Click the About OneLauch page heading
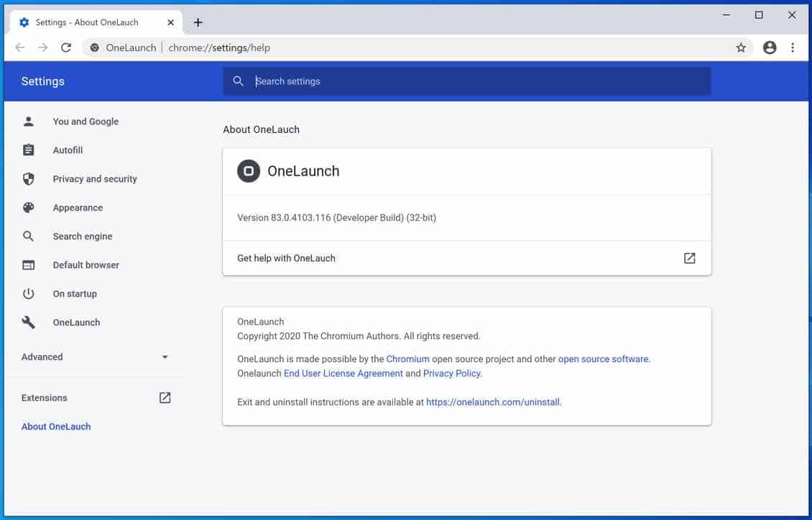This screenshot has width=812, height=520. click(261, 129)
